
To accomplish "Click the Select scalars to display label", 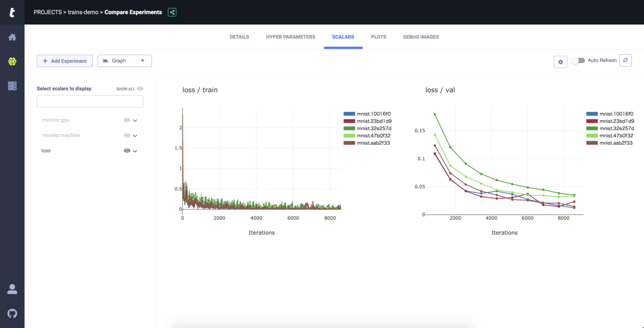I will [64, 88].
